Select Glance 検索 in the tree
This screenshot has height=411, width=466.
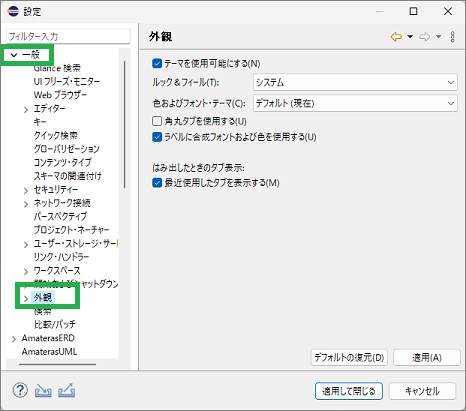[57, 68]
